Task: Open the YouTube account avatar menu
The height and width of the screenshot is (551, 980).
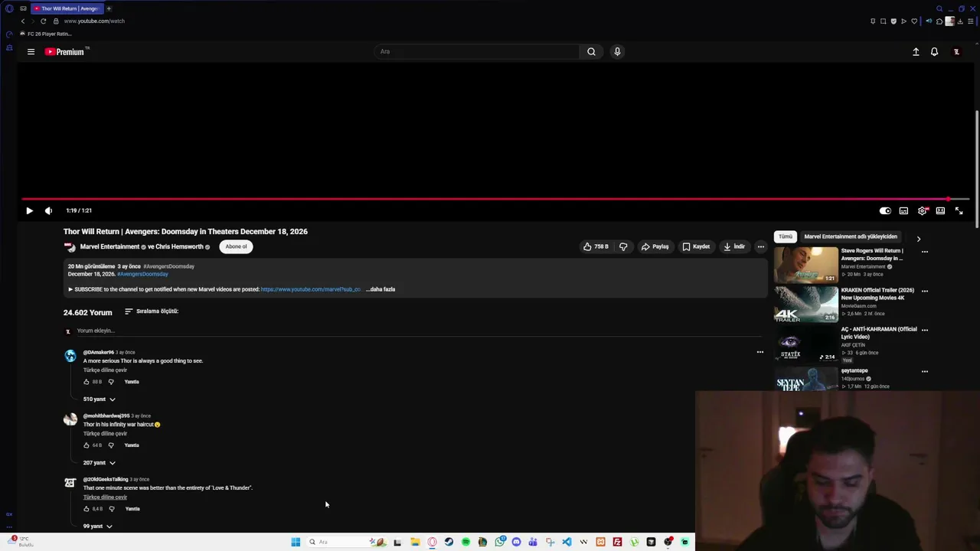Action: [956, 52]
